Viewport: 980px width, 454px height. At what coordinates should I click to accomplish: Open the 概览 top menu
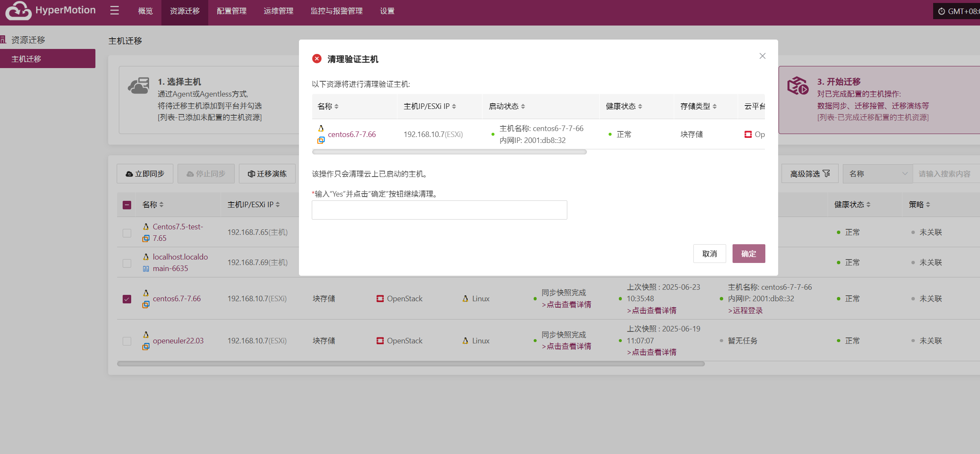pos(145,11)
